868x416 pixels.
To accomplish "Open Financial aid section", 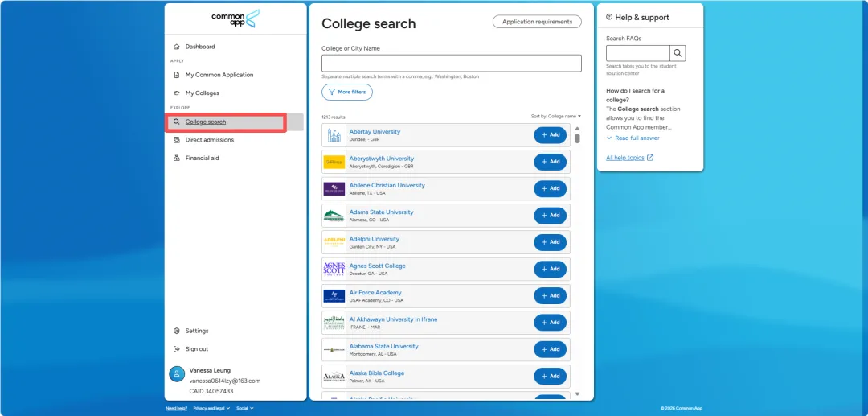I will (x=202, y=158).
